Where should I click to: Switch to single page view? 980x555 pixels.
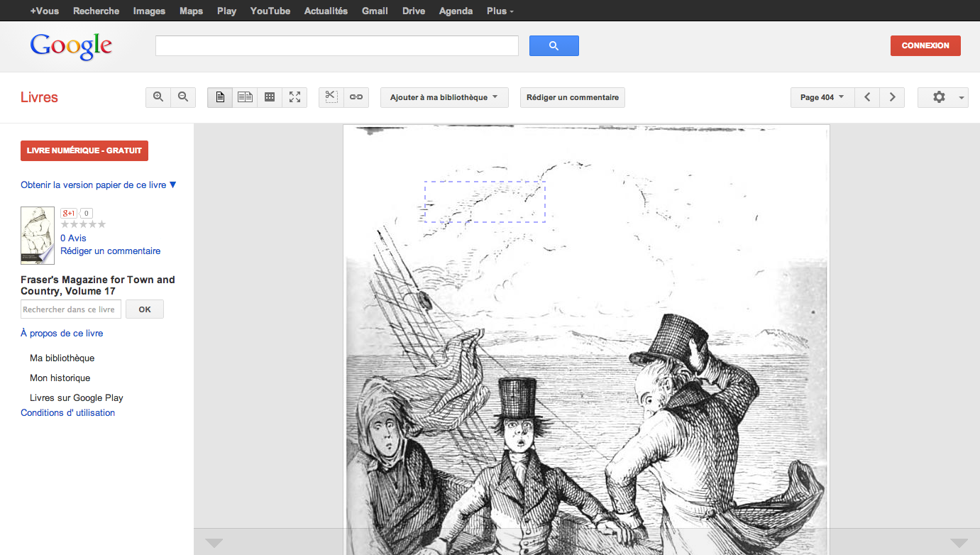tap(220, 97)
